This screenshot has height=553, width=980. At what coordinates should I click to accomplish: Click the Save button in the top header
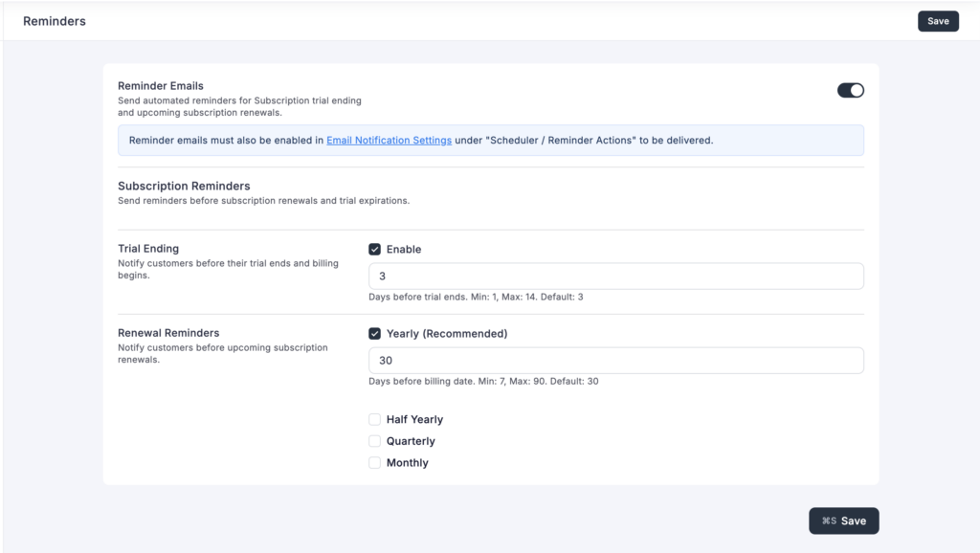(937, 21)
